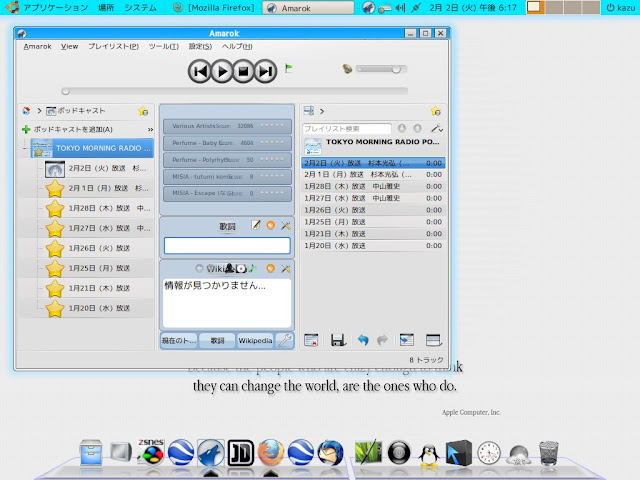Click the applet bar wrench configure icon
This screenshot has height=480, width=640.
[x=284, y=340]
